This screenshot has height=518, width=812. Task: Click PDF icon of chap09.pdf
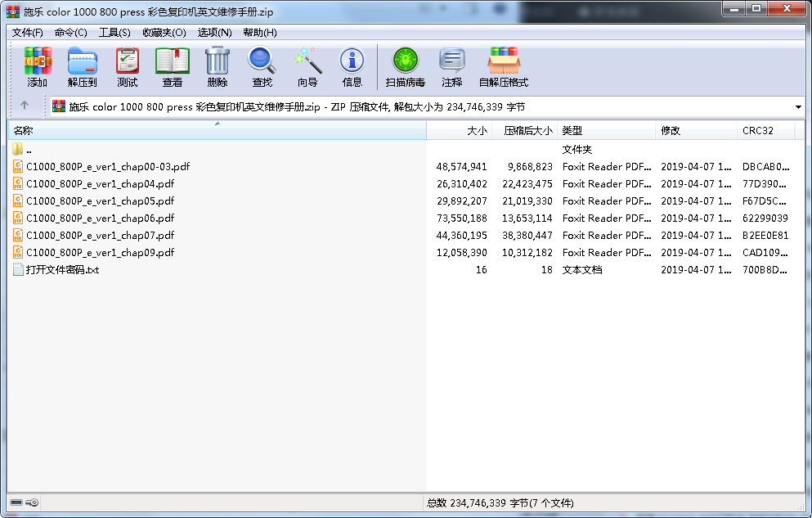18,252
